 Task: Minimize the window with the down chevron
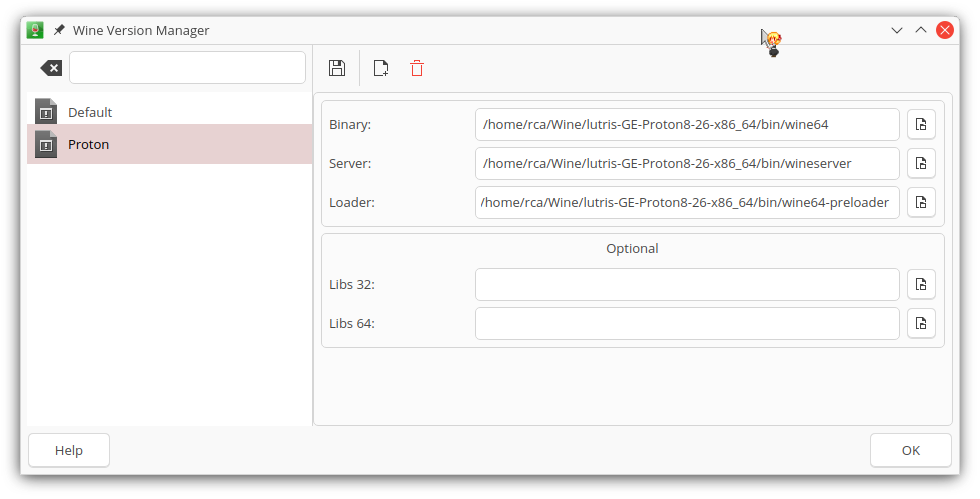[x=897, y=30]
